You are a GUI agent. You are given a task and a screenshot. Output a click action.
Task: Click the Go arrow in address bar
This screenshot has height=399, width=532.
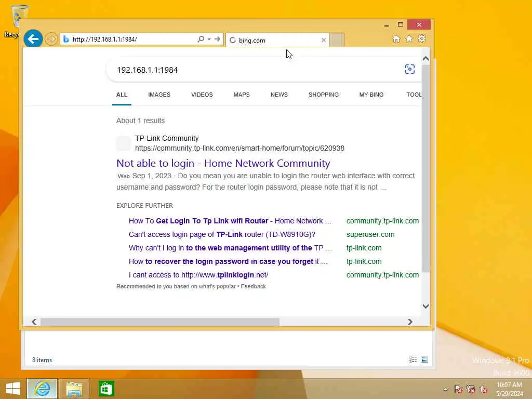[218, 39]
